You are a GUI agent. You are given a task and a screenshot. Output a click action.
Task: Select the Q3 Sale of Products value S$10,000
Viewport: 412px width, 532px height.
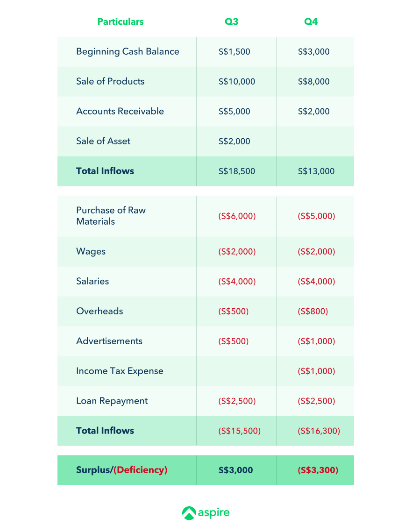pyautogui.click(x=237, y=81)
